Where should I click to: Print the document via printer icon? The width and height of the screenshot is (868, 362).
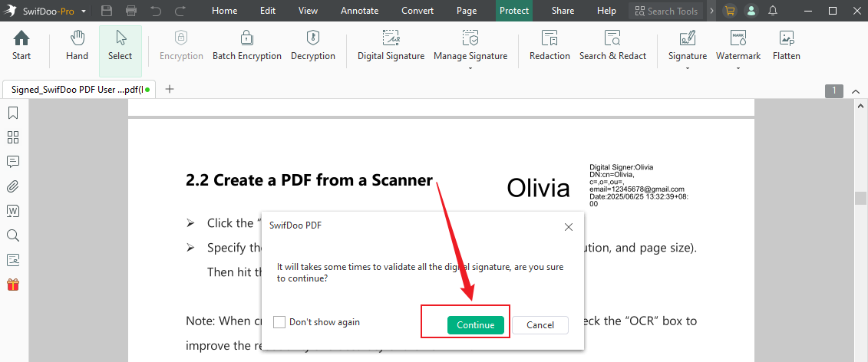click(x=131, y=11)
